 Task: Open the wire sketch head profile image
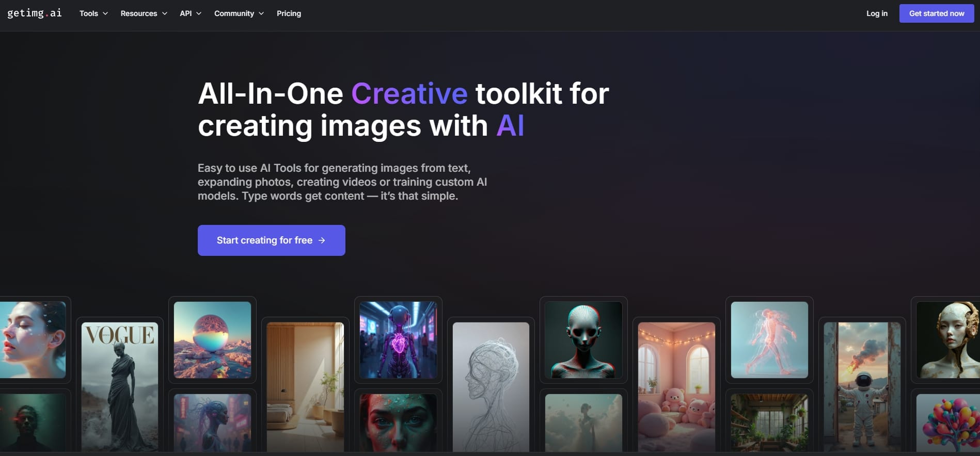pyautogui.click(x=491, y=387)
